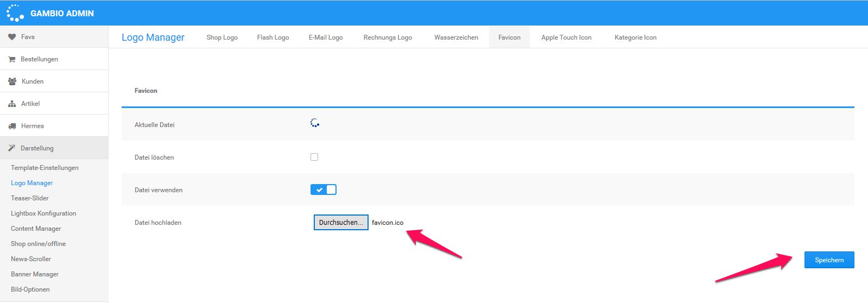Click the truck icon for Hermes
The width and height of the screenshot is (868, 303).
click(12, 126)
